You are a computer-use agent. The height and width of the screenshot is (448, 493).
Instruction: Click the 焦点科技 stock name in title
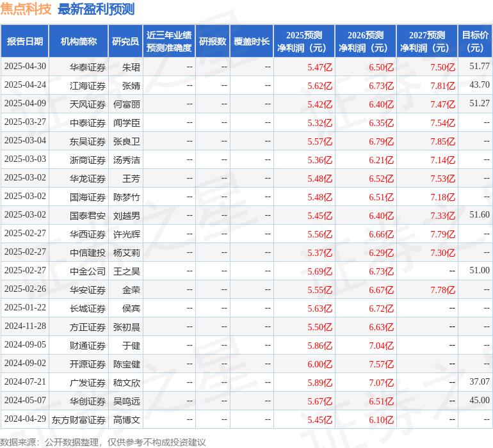pos(26,9)
